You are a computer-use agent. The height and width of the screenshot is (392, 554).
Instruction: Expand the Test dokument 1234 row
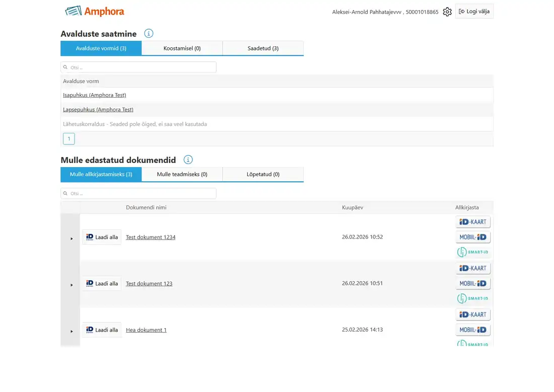tap(72, 239)
